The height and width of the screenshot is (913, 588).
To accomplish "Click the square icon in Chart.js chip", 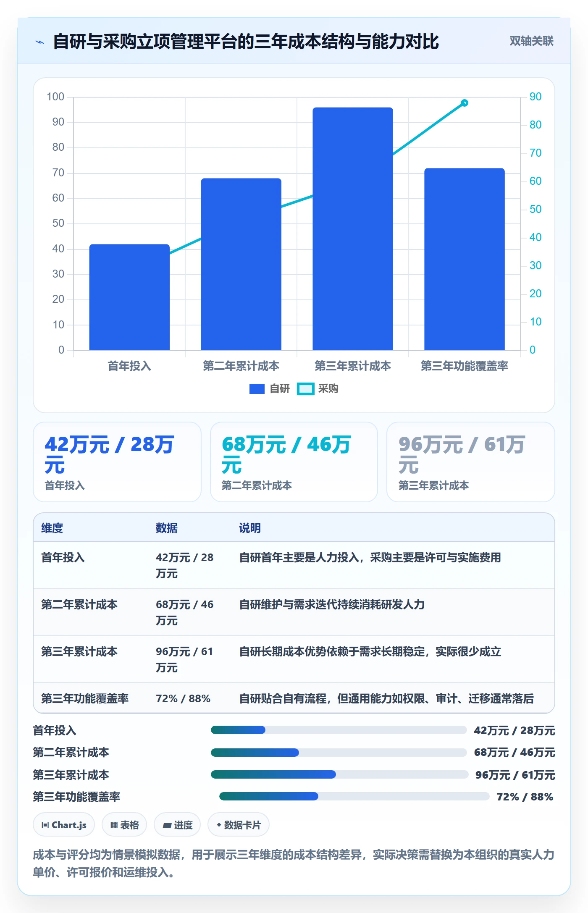I will pos(45,825).
